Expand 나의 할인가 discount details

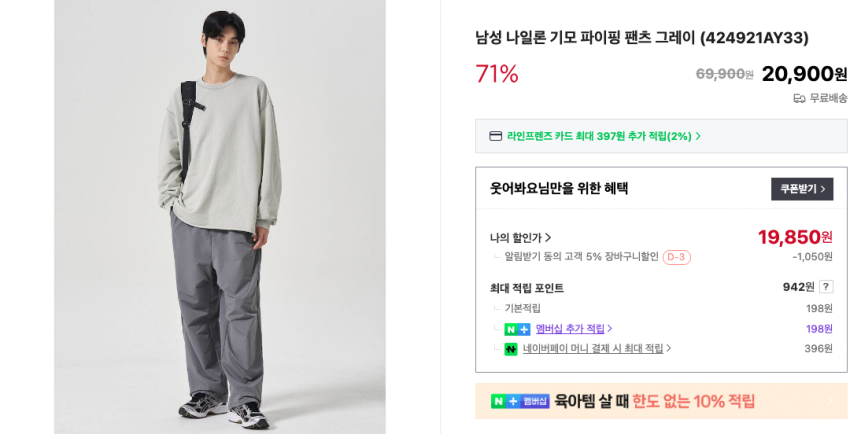[x=521, y=238]
